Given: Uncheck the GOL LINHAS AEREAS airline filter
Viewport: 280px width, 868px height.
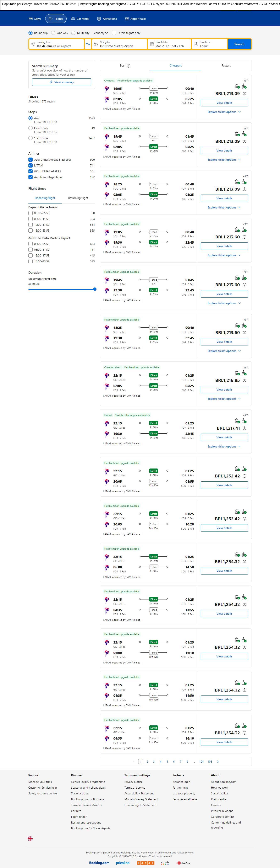Looking at the screenshot, I should [x=31, y=171].
